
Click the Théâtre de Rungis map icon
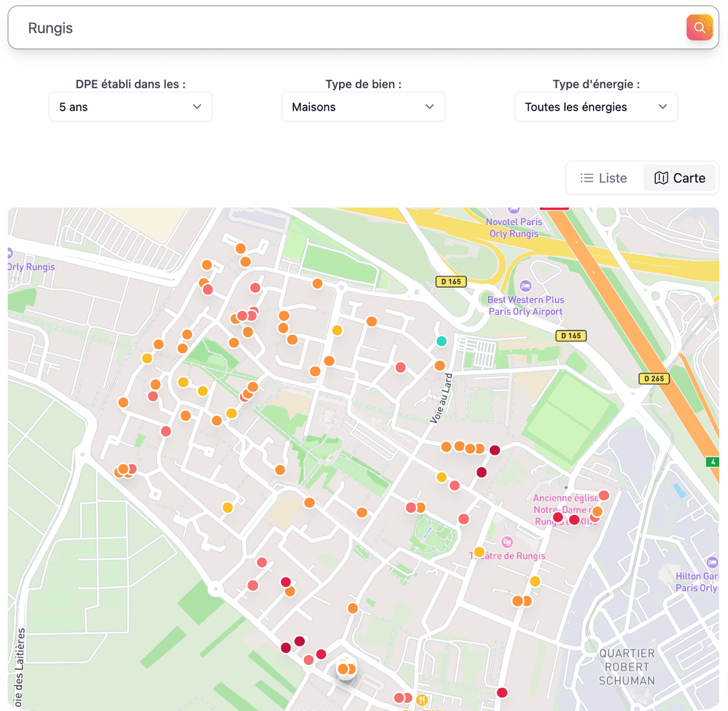(507, 543)
